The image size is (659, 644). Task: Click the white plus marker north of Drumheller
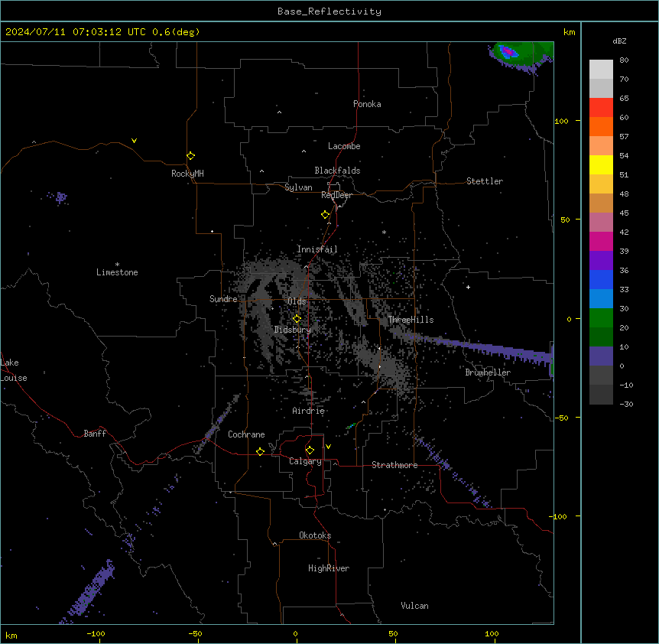click(468, 287)
